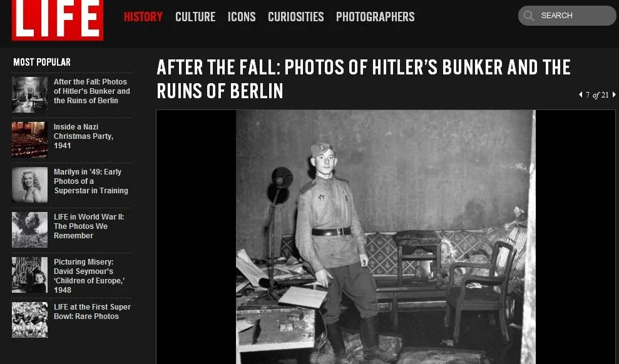
Task: Open the 'Inside a Nazi Christmas Party, 1941' link
Action: click(84, 136)
